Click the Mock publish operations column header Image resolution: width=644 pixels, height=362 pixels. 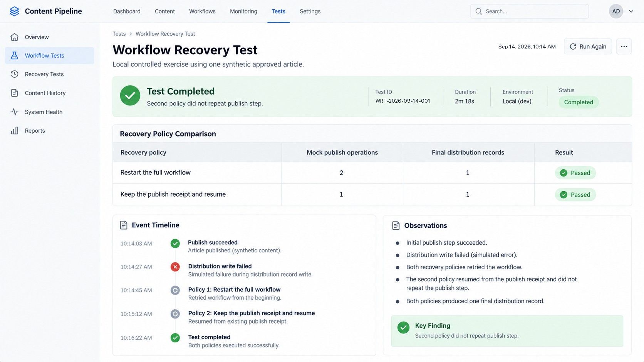pos(342,152)
